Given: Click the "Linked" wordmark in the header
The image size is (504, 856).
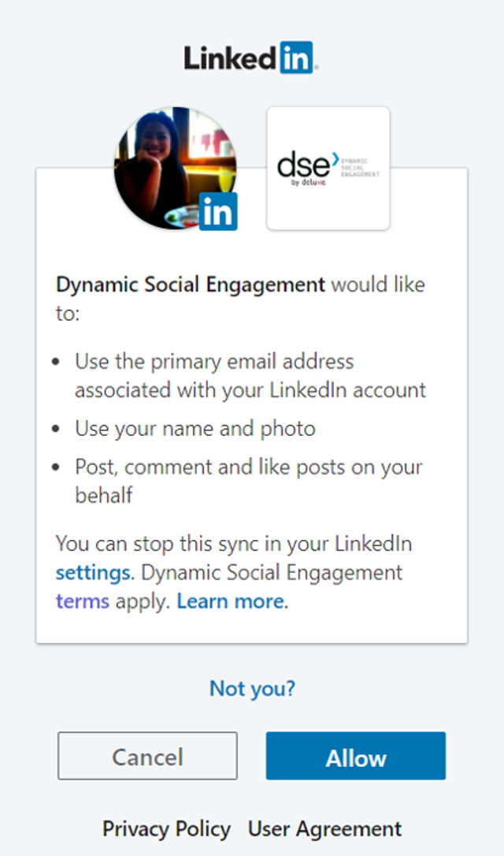Looking at the screenshot, I should coord(232,58).
